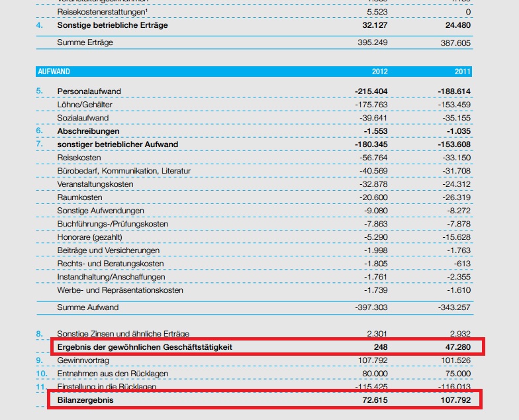Click the 2011 column header in AUFWAND
The height and width of the screenshot is (420, 519).
[x=462, y=72]
